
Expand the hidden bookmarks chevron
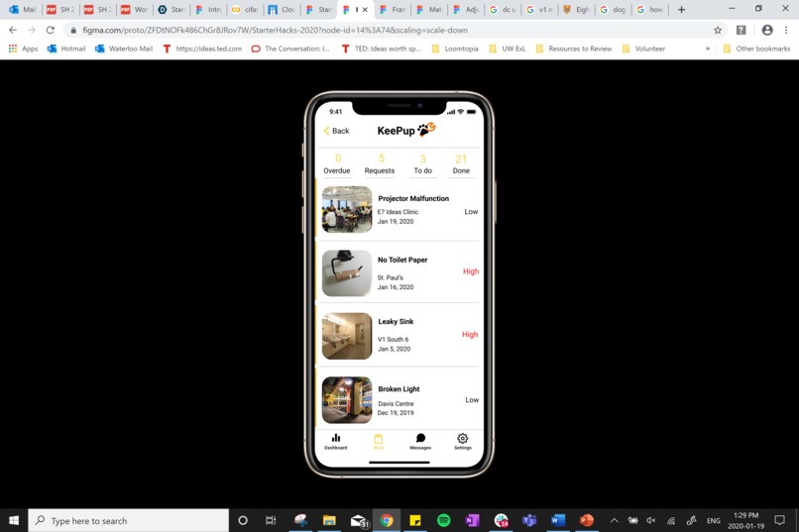click(707, 49)
